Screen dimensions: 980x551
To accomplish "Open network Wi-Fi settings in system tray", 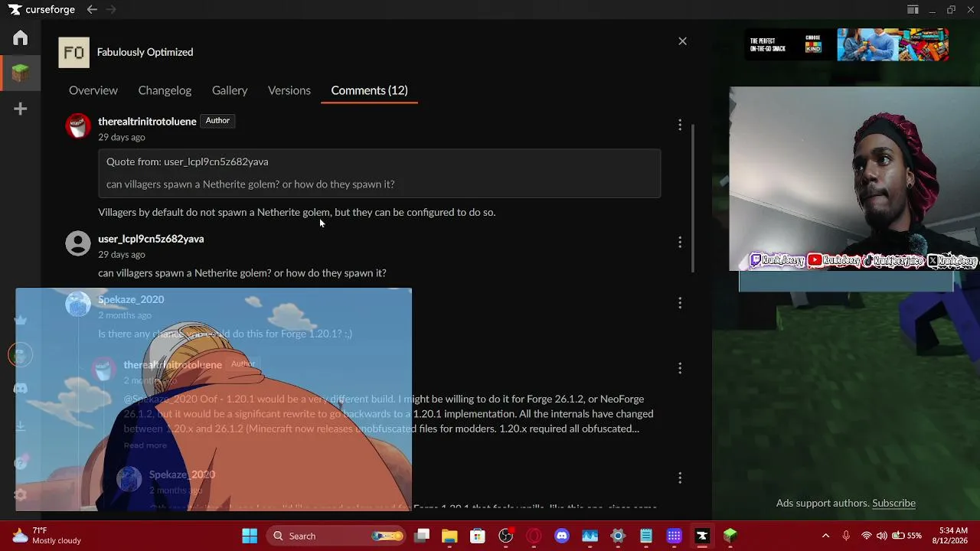I will pyautogui.click(x=866, y=536).
